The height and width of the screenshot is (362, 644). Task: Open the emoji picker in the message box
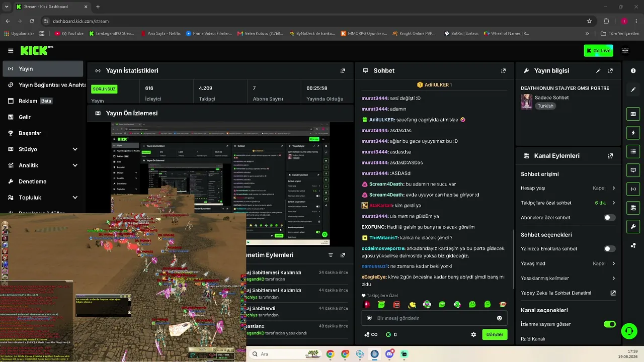tap(499, 318)
